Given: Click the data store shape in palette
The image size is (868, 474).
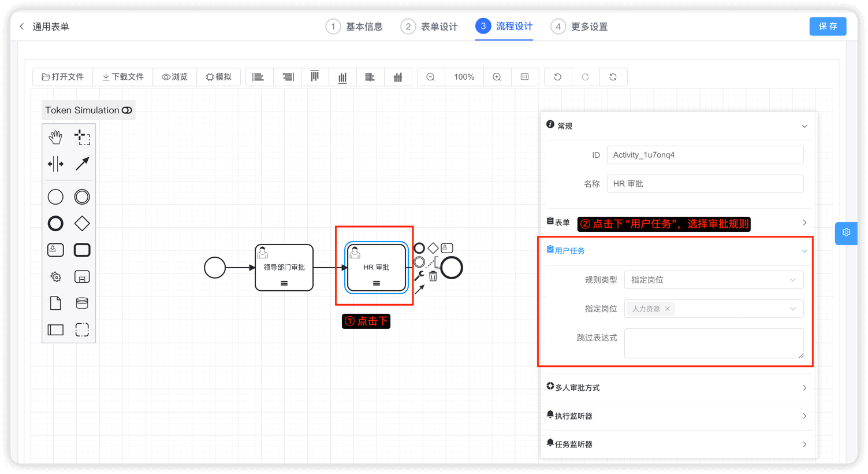Looking at the screenshot, I should [x=82, y=303].
